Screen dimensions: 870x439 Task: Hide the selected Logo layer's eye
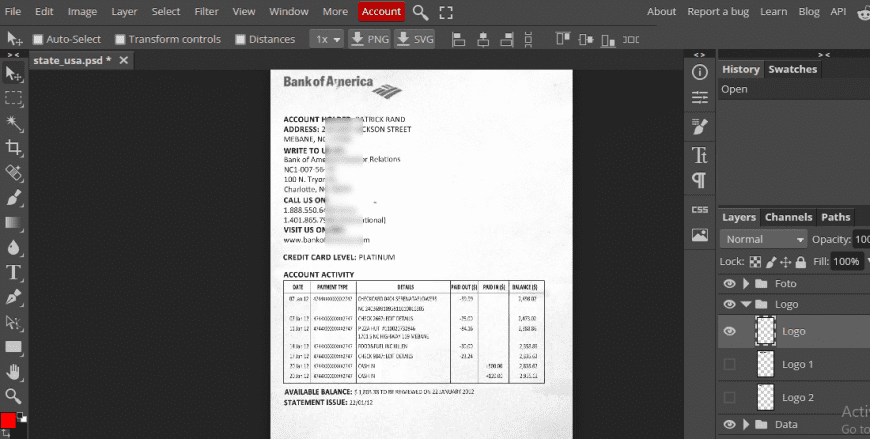click(729, 331)
